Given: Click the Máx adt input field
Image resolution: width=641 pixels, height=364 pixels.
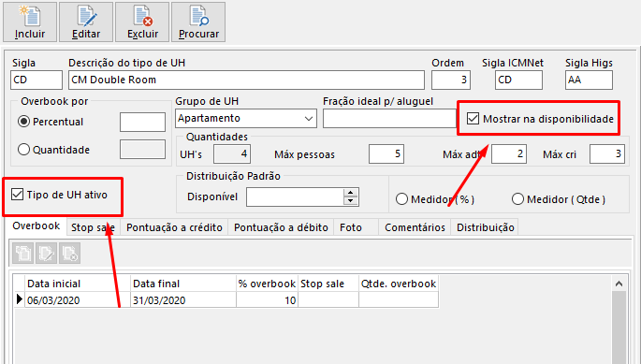Looking at the screenshot, I should point(509,154).
